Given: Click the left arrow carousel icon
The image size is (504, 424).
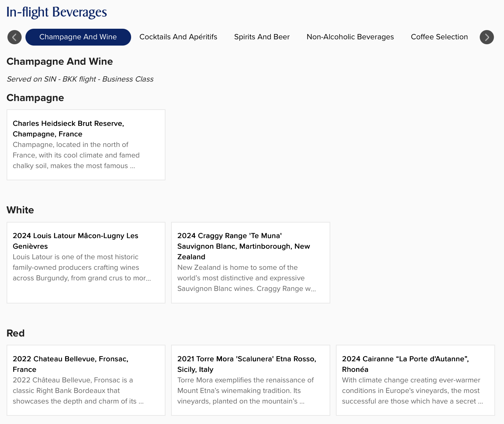Looking at the screenshot, I should pos(15,37).
